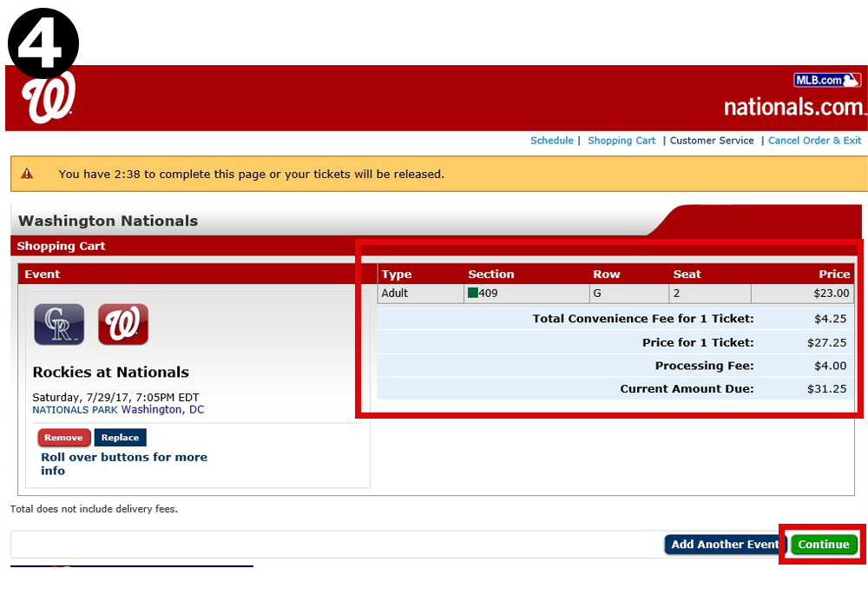
Task: Click the Colorado Rockies team logo
Action: click(x=59, y=325)
